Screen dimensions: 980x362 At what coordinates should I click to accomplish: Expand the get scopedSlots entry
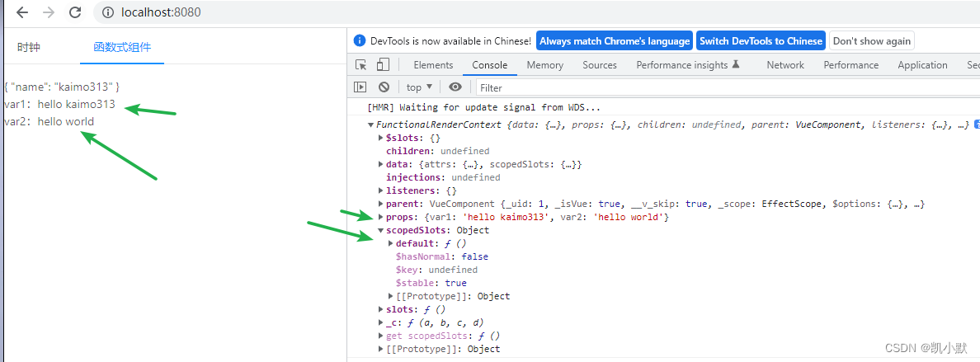pos(381,336)
